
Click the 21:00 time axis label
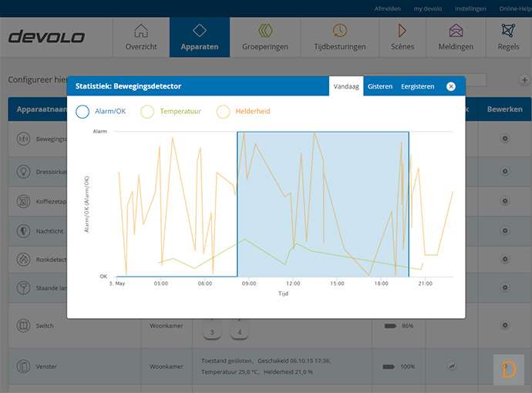(425, 284)
